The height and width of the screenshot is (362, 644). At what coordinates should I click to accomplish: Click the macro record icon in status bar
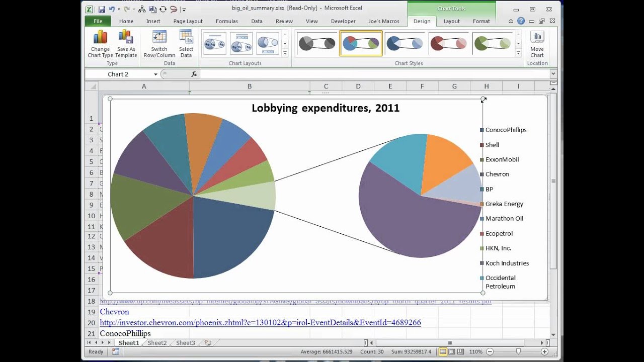coord(116,352)
